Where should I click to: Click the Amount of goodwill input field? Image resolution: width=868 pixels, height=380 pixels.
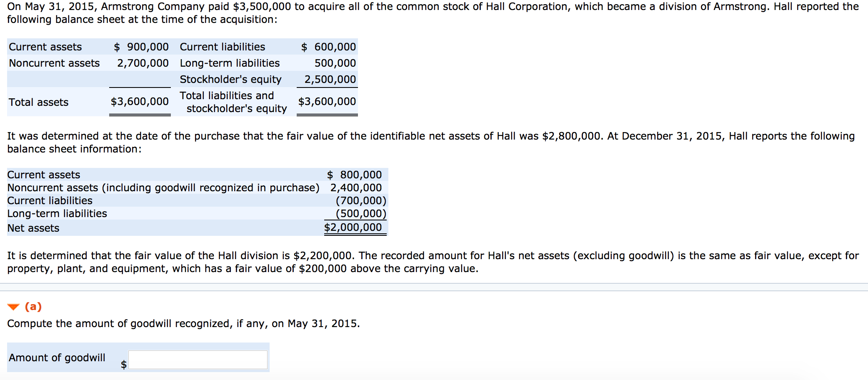pyautogui.click(x=198, y=360)
